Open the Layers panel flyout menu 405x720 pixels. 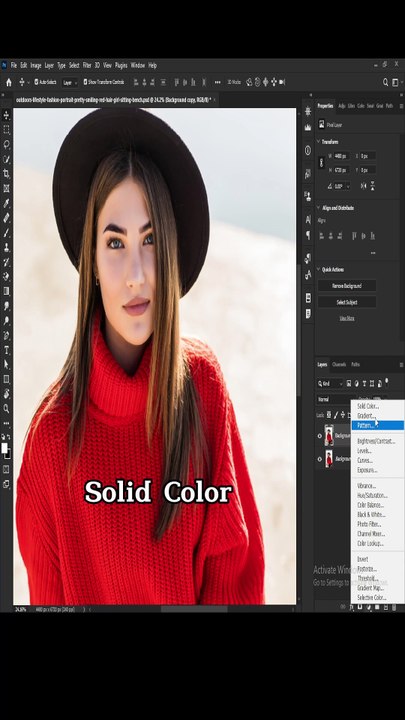pyautogui.click(x=401, y=365)
